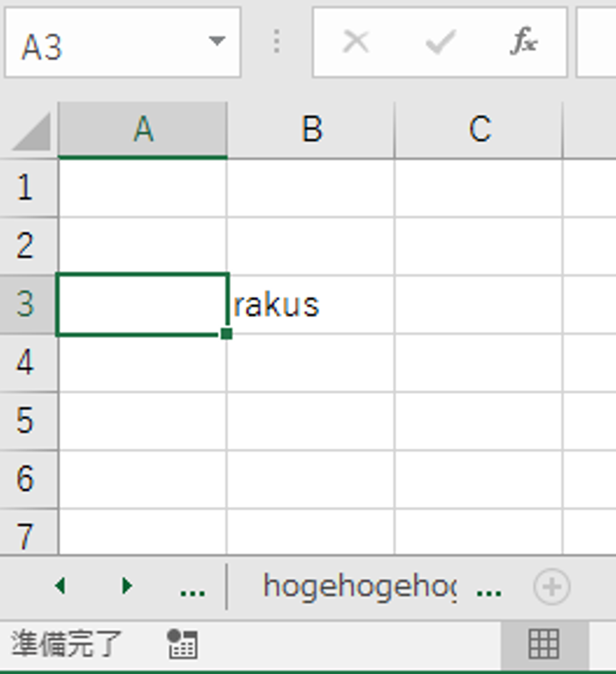
Task: Select column B header
Action: 311,129
